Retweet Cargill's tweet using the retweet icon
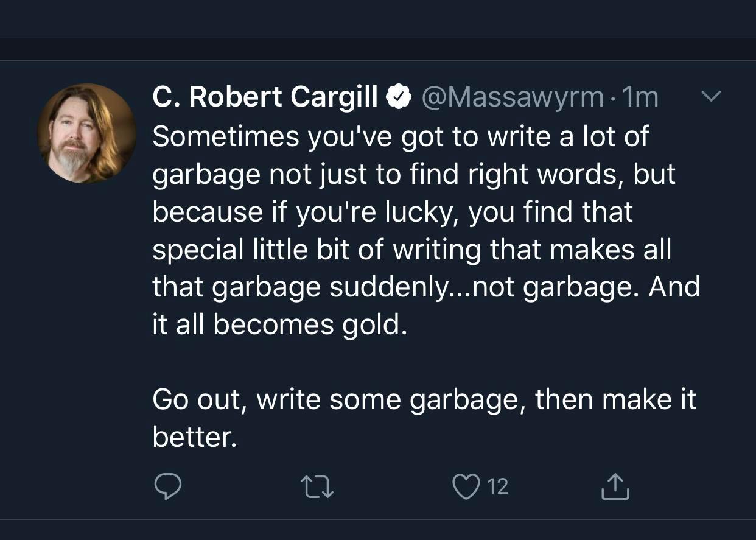756x540 pixels. tap(317, 486)
